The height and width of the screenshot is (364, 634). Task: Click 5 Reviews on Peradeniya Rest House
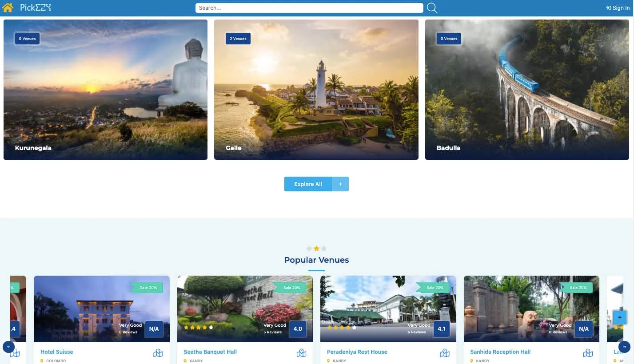click(417, 332)
